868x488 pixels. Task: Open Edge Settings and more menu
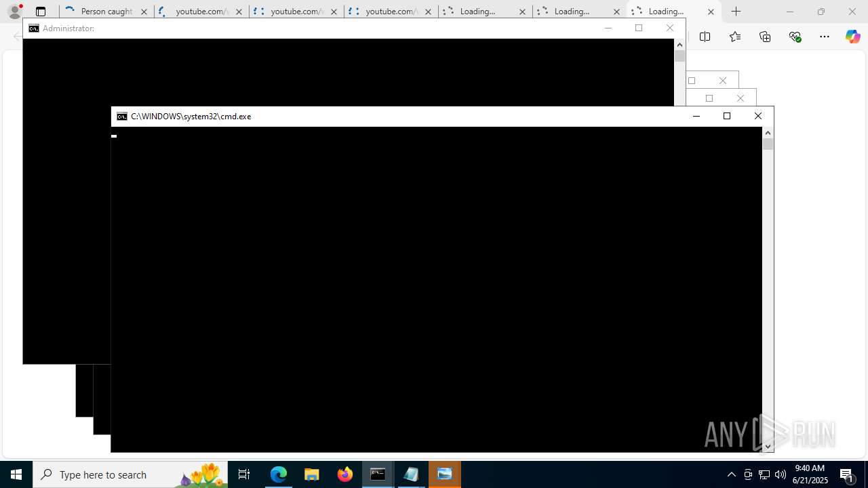click(825, 37)
